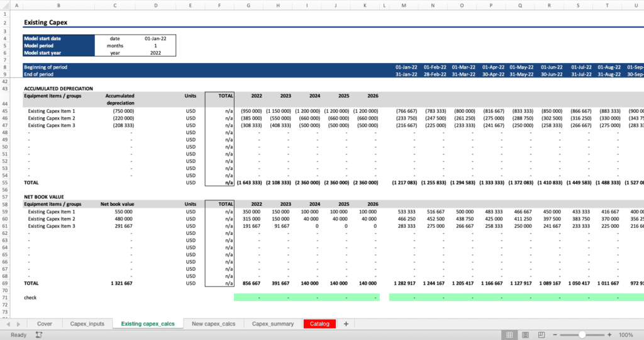The height and width of the screenshot is (340, 644).
Task: Add a new sheet with plus button
Action: click(346, 324)
